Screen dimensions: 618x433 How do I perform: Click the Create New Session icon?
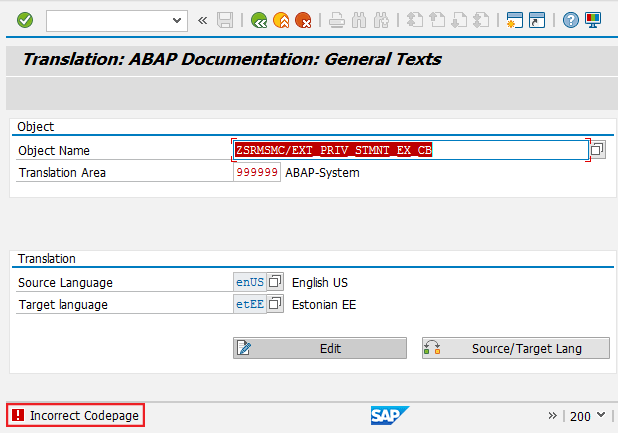(x=515, y=20)
